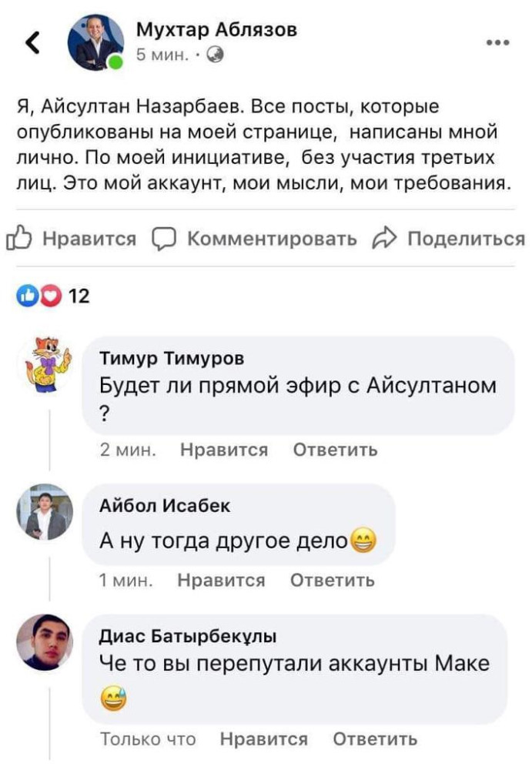
Task: Like Тимур Тимуров's comment via Нравится
Action: tap(224, 450)
